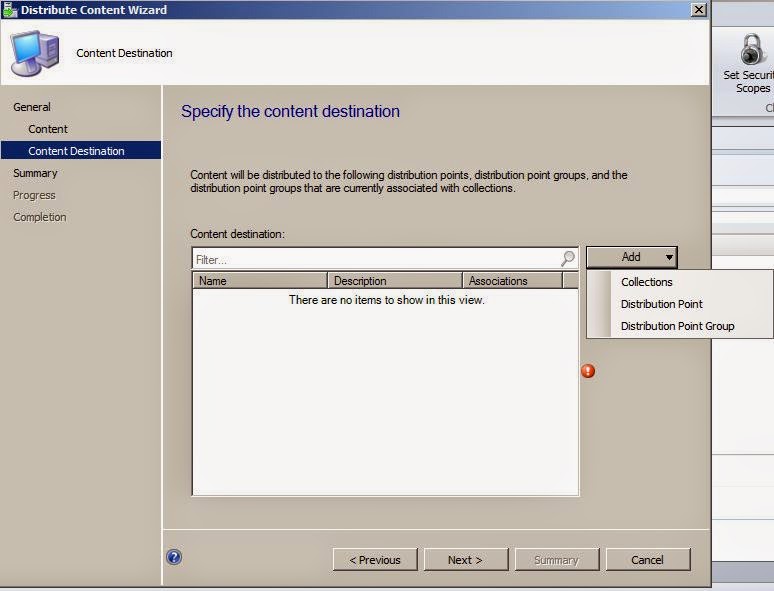
Task: Sort the list by the Description column
Action: pyautogui.click(x=394, y=280)
